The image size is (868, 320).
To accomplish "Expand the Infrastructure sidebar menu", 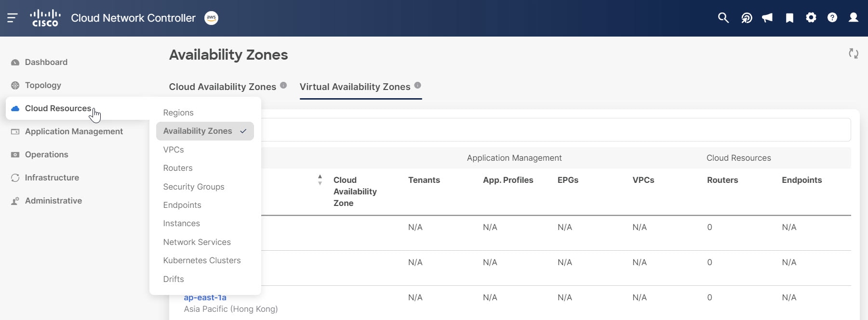I will point(52,178).
